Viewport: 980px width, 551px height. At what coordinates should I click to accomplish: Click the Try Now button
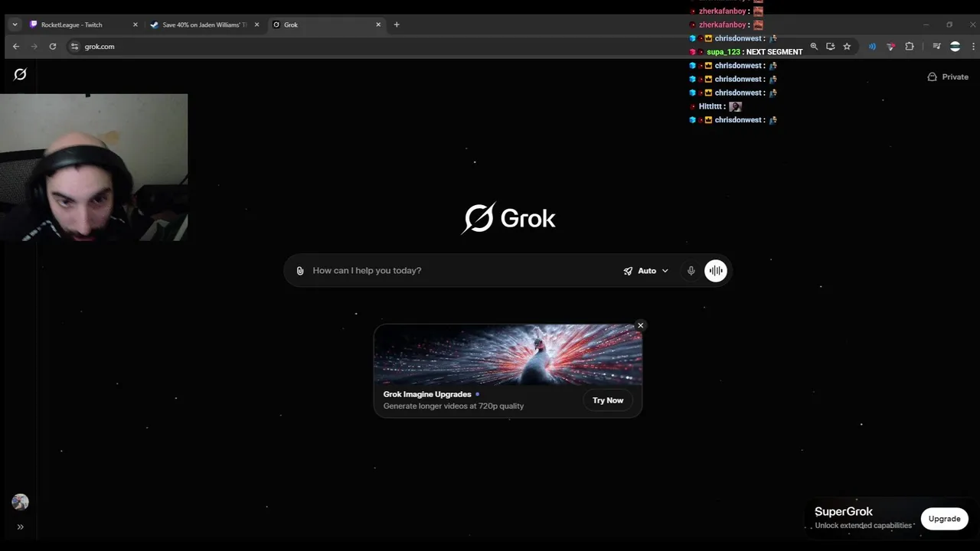[608, 400]
